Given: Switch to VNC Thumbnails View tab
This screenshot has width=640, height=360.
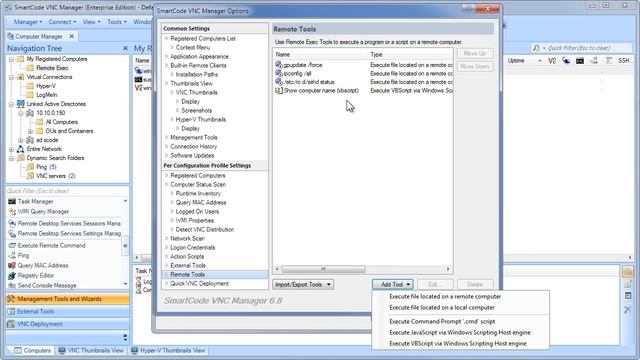Looking at the screenshot, I should point(91,350).
